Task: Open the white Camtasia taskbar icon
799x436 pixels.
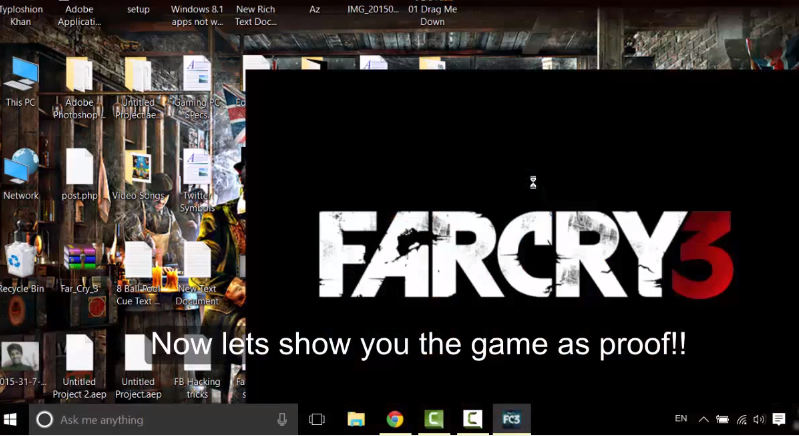Action: click(x=472, y=420)
